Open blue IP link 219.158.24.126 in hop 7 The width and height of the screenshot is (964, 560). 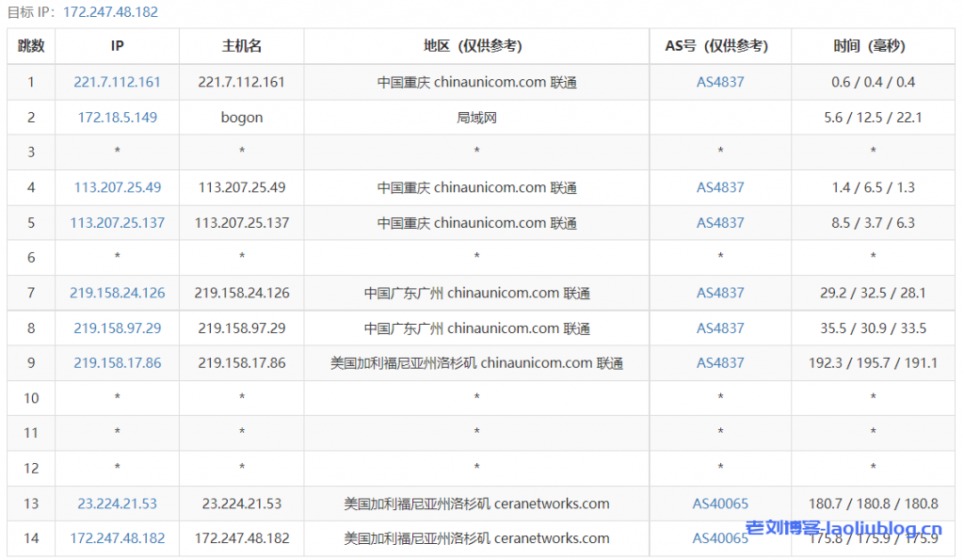[x=117, y=293]
